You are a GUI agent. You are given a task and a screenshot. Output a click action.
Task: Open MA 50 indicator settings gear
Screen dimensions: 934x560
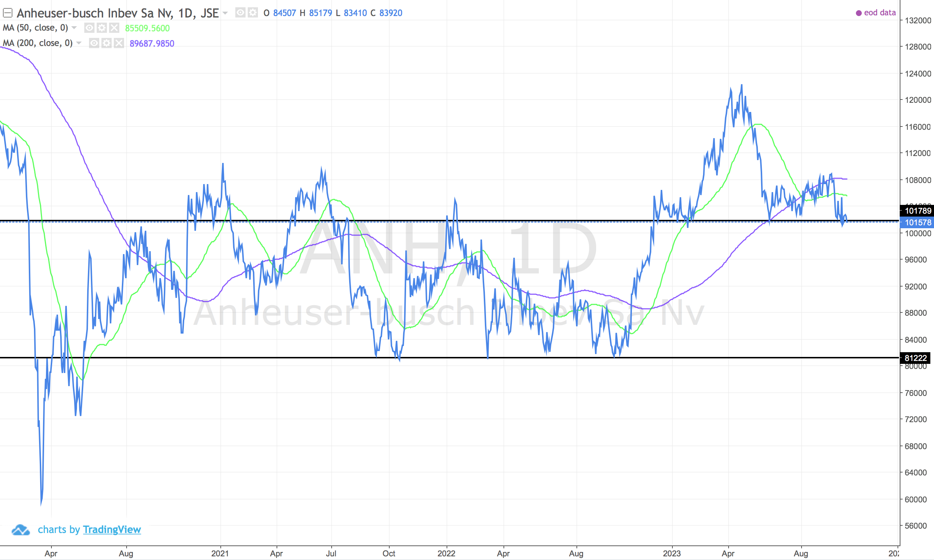pos(101,28)
